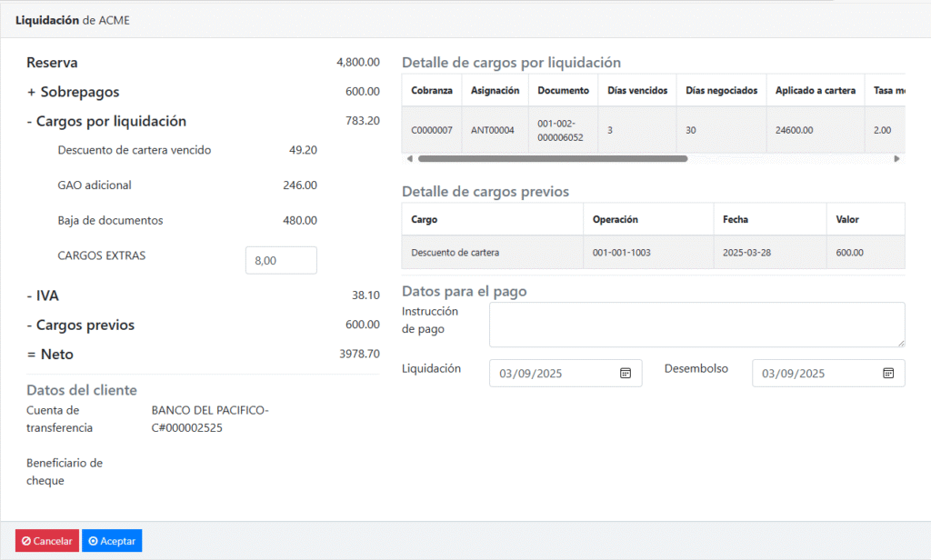Click the Aplicado a cartera column header

815,91
